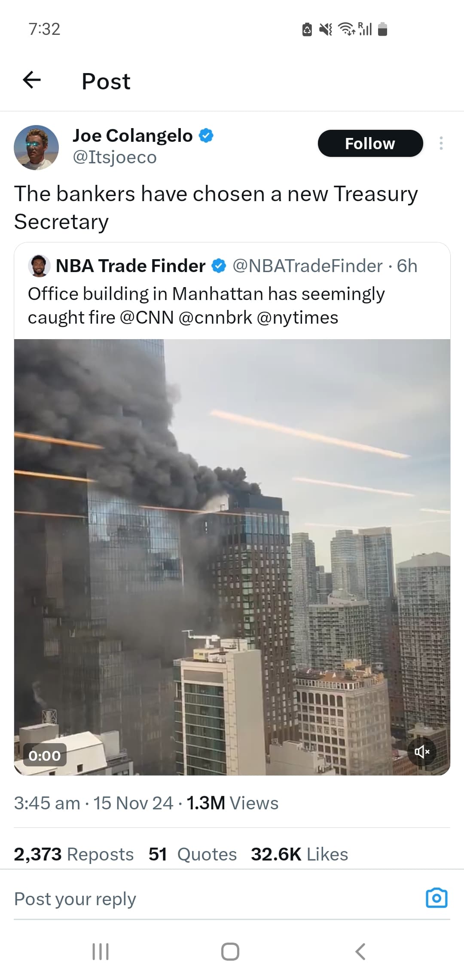The height and width of the screenshot is (980, 464).
Task: Tap the 0:00 video time indicator
Action: (45, 755)
